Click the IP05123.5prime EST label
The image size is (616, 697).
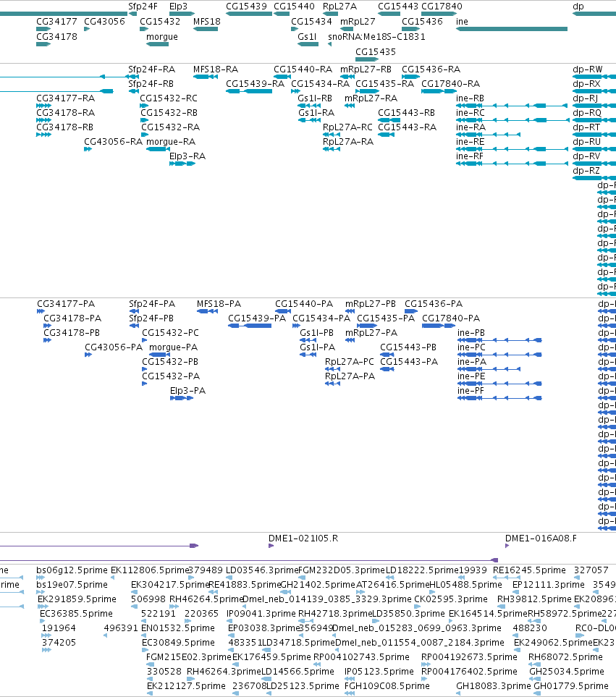click(x=379, y=671)
